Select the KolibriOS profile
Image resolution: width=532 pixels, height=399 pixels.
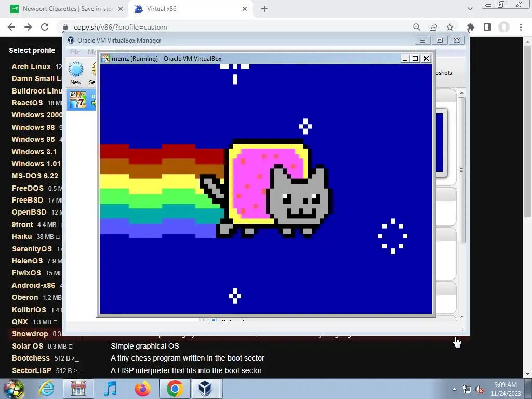click(29, 310)
